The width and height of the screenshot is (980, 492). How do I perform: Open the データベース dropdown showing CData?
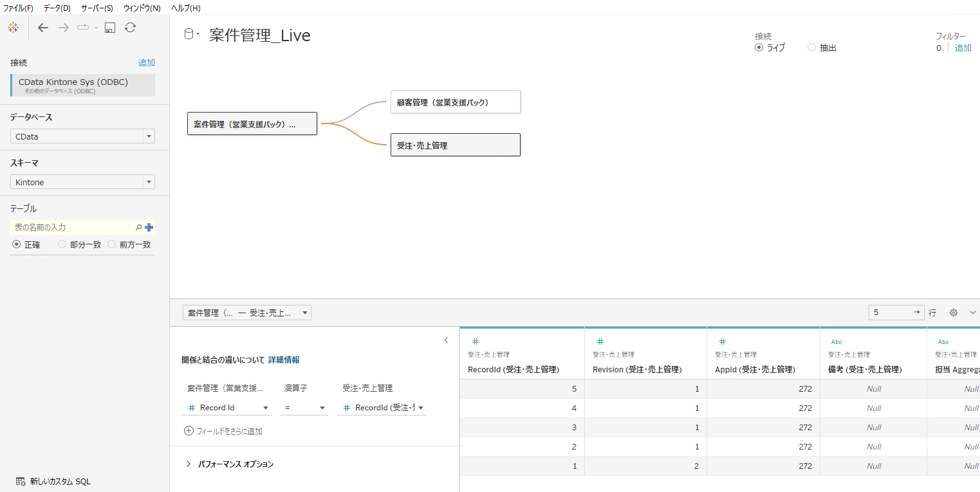click(x=82, y=136)
